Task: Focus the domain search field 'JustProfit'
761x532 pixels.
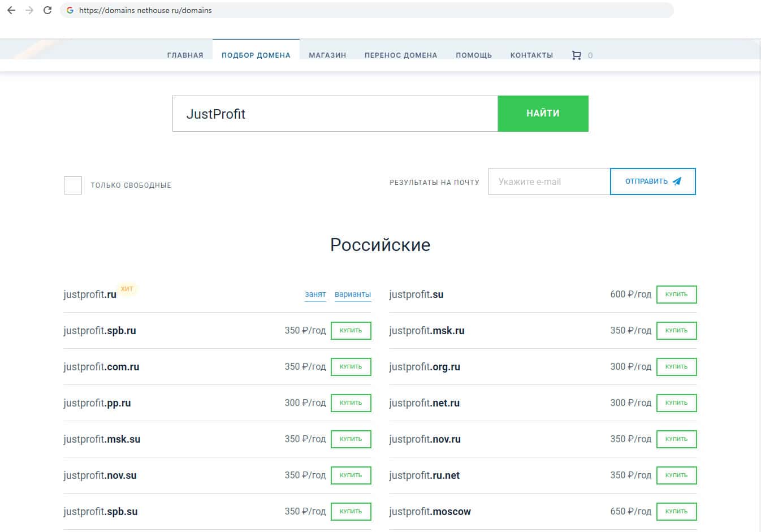Action: tap(335, 114)
